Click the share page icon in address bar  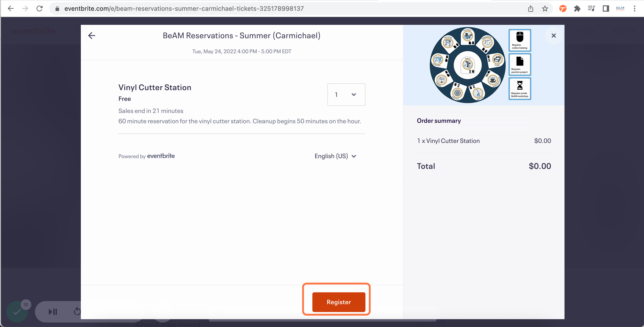tap(530, 9)
